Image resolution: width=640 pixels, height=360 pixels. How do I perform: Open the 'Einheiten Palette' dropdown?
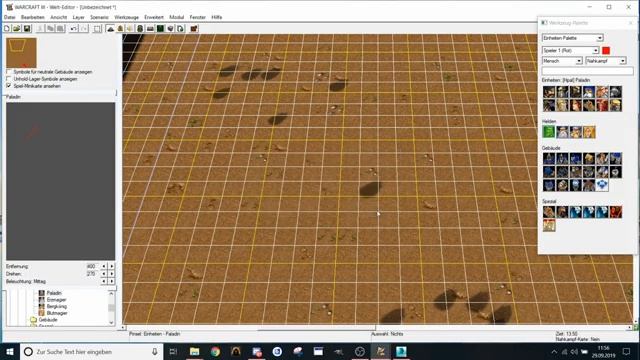pyautogui.click(x=573, y=38)
